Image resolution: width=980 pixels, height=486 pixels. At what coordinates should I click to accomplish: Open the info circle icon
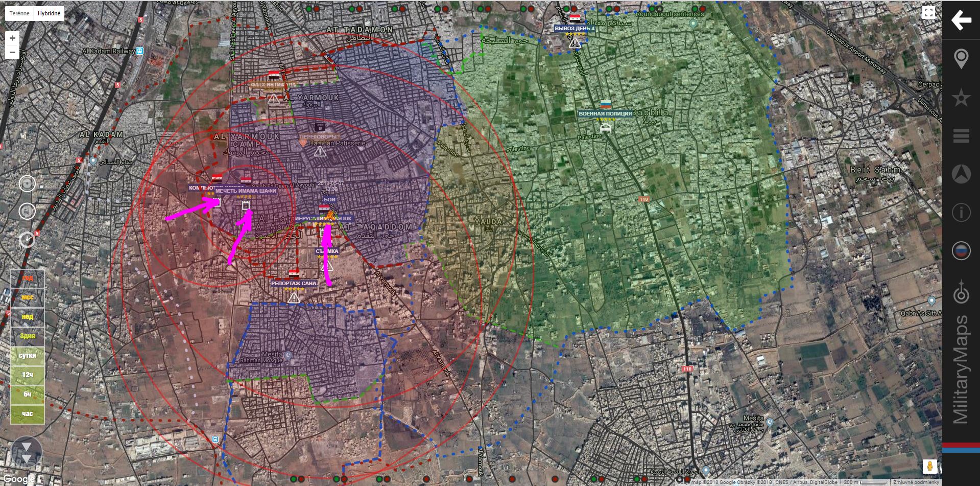(x=961, y=212)
